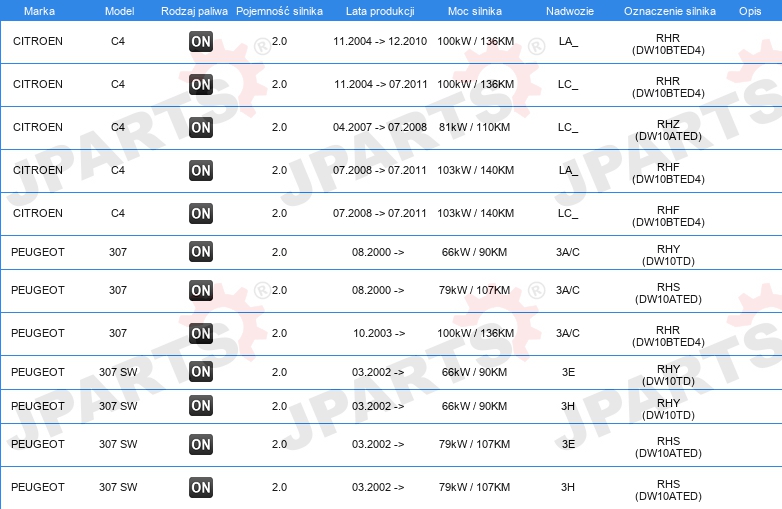782x509 pixels.
Task: Click 103kW / 140KM in LC_ row
Action: pyautogui.click(x=475, y=213)
